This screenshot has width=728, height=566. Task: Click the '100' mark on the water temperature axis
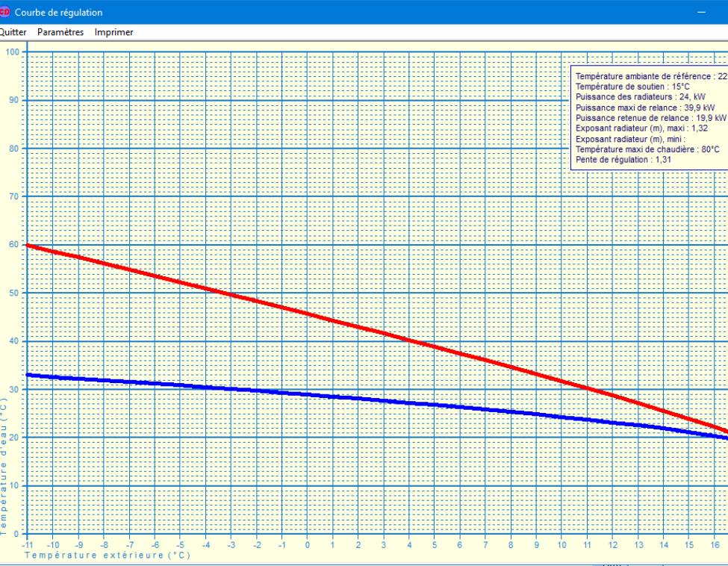(x=13, y=51)
